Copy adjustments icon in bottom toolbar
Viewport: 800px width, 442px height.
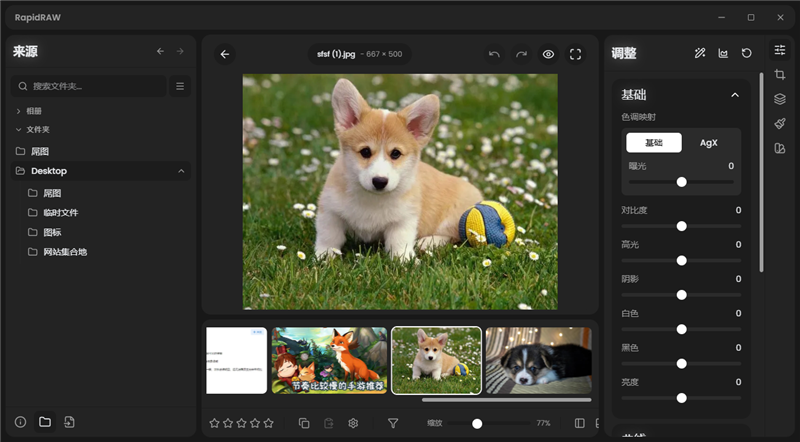tap(304, 423)
